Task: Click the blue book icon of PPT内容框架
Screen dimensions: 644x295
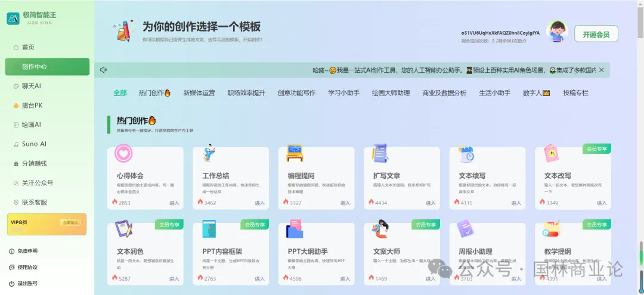Action: click(x=209, y=229)
